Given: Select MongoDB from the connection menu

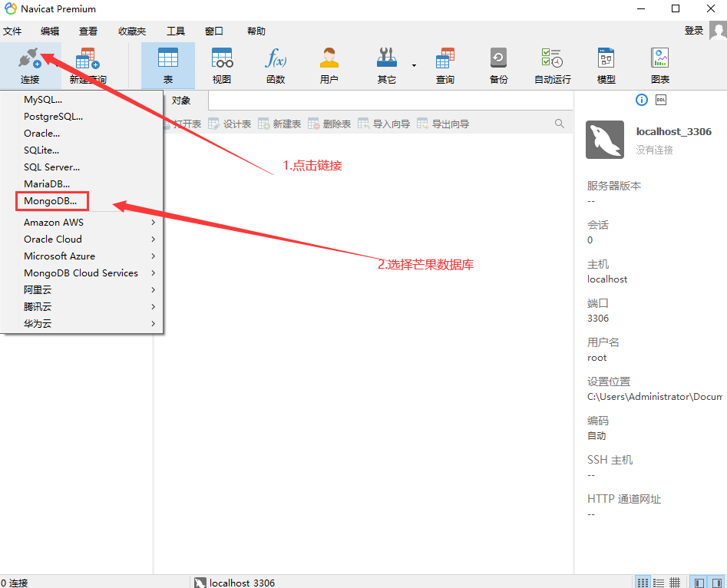Looking at the screenshot, I should click(51, 200).
